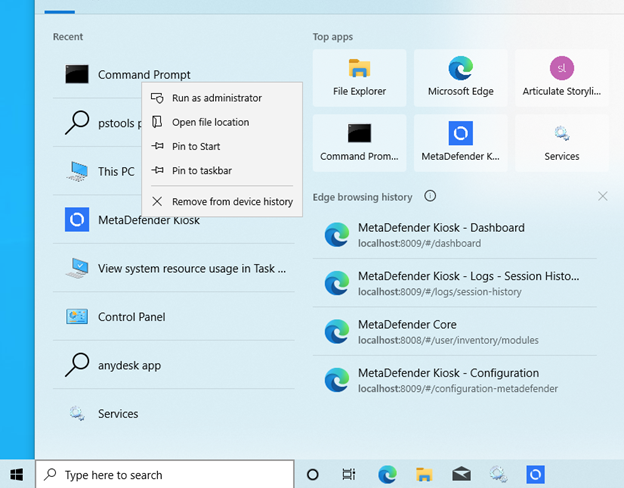Click the "anydesk app" recent search text
This screenshot has width=624, height=488.
coord(129,365)
